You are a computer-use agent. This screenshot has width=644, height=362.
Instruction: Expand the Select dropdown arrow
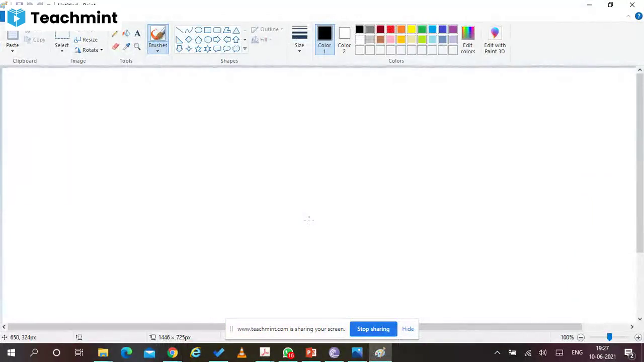coord(62,51)
